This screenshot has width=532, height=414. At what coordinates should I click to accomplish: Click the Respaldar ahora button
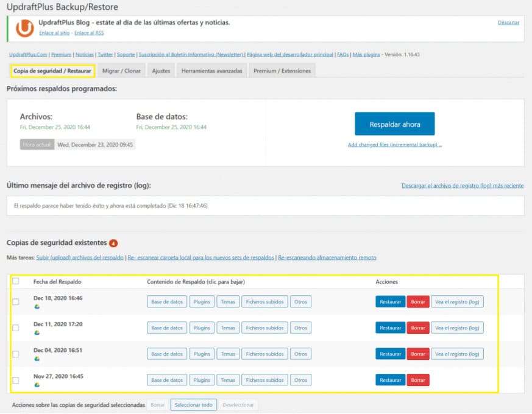point(395,124)
